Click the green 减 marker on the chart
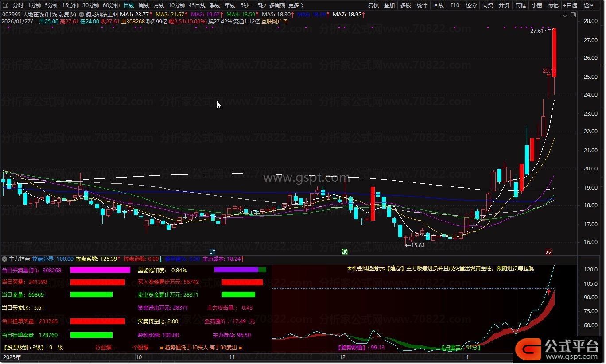 click(x=344, y=252)
